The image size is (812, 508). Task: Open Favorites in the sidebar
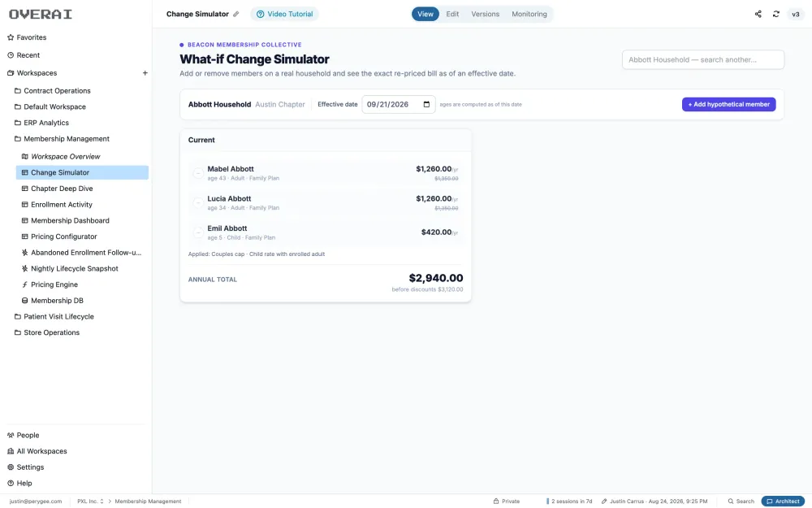click(x=27, y=37)
